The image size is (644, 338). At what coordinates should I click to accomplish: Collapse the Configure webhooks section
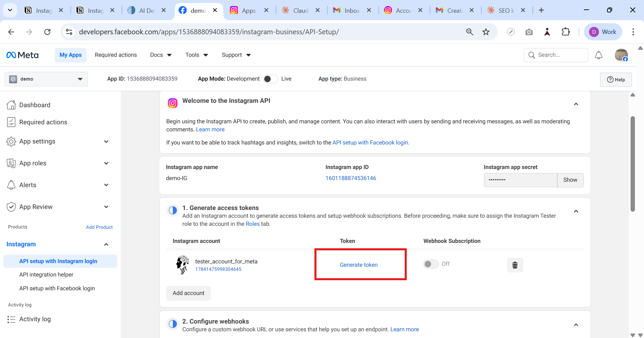pyautogui.click(x=576, y=325)
